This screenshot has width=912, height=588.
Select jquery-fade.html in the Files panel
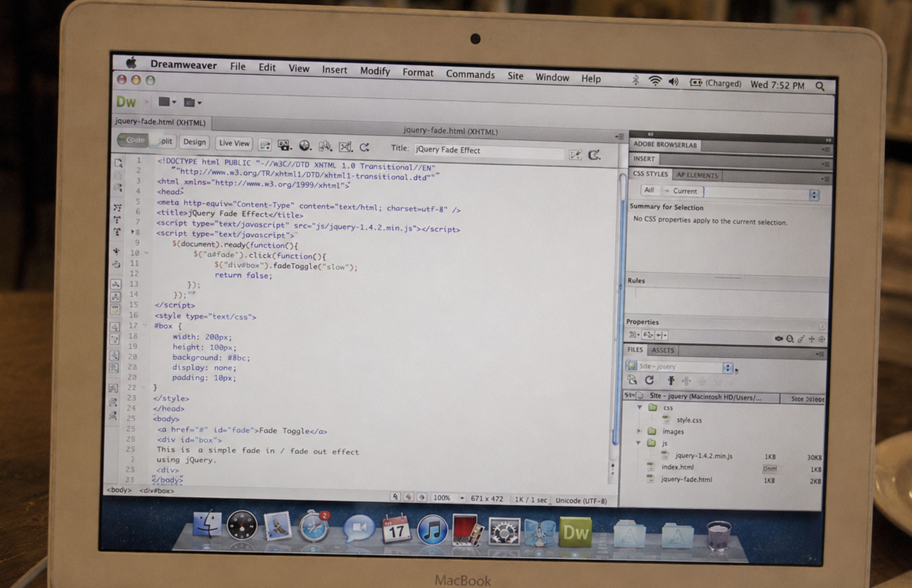coord(686,479)
